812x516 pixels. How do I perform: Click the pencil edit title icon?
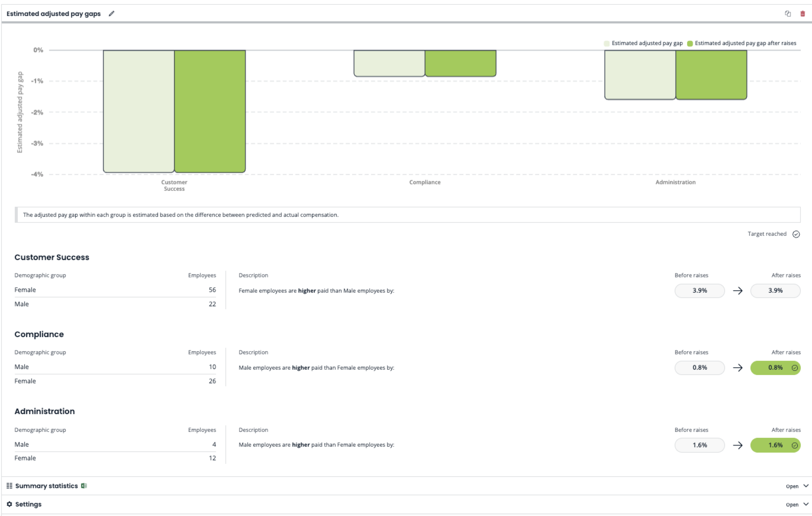tap(111, 14)
